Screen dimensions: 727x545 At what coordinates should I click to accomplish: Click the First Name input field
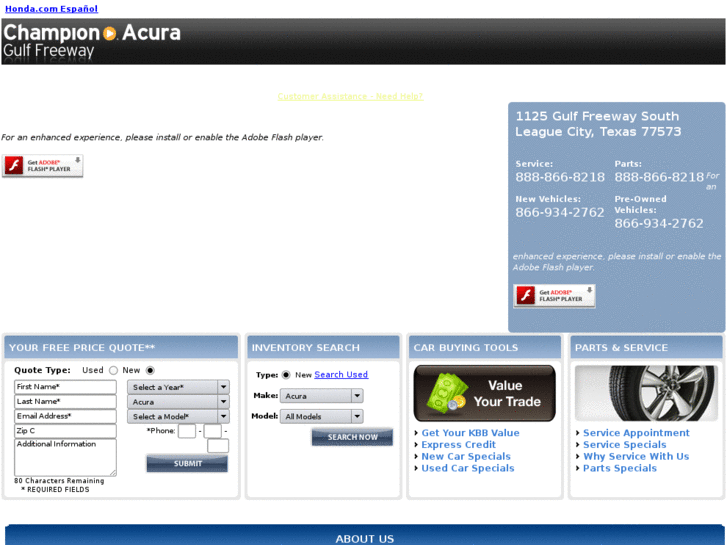65,387
